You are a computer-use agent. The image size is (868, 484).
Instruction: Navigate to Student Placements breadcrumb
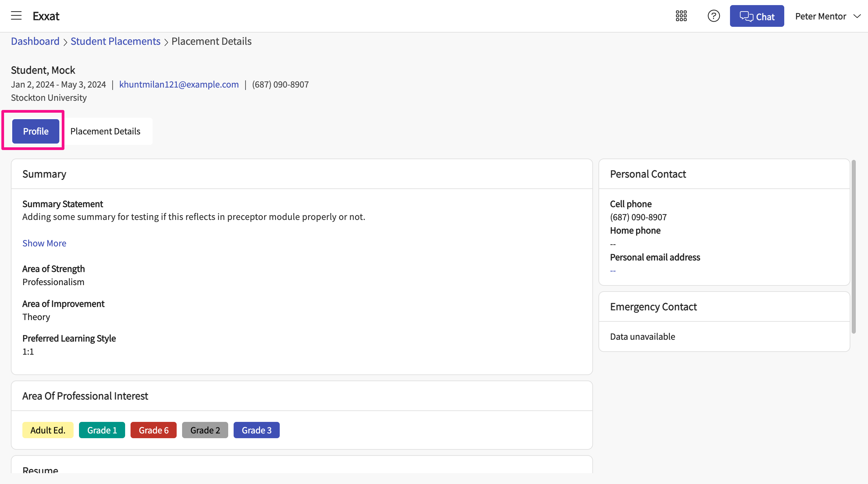click(115, 41)
